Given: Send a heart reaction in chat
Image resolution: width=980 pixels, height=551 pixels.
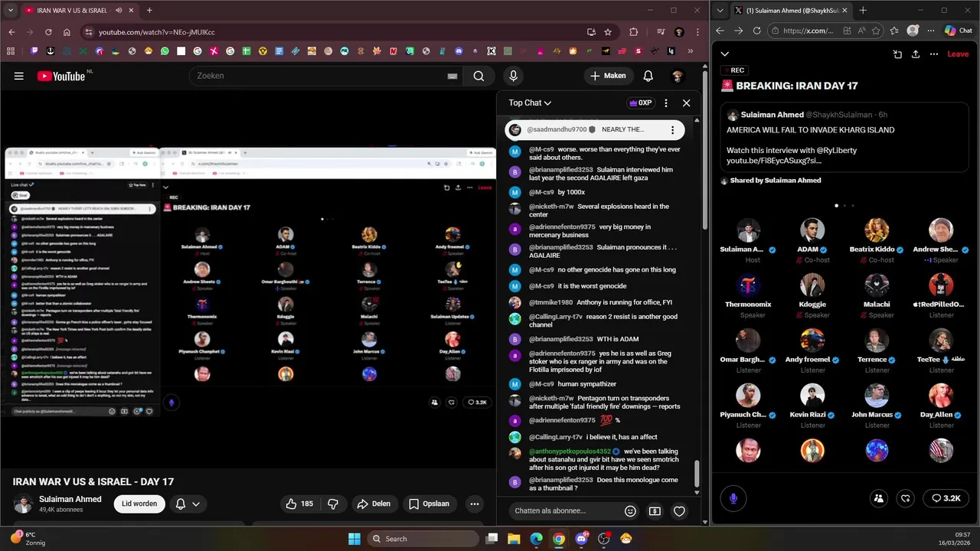Looking at the screenshot, I should point(679,511).
